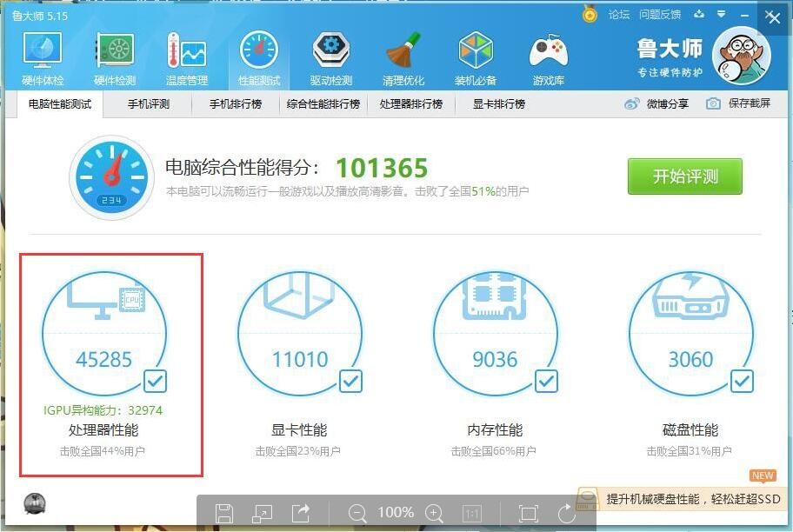This screenshot has width=793, height=532.
Task: Click the 1:1 actual size icon
Action: coord(472,514)
